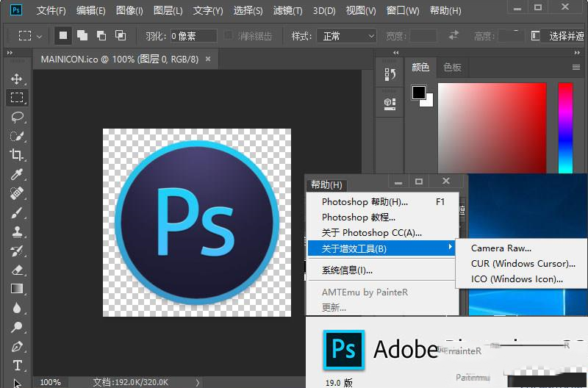Select the Dodge tool
This screenshot has height=388, width=588.
click(16, 327)
